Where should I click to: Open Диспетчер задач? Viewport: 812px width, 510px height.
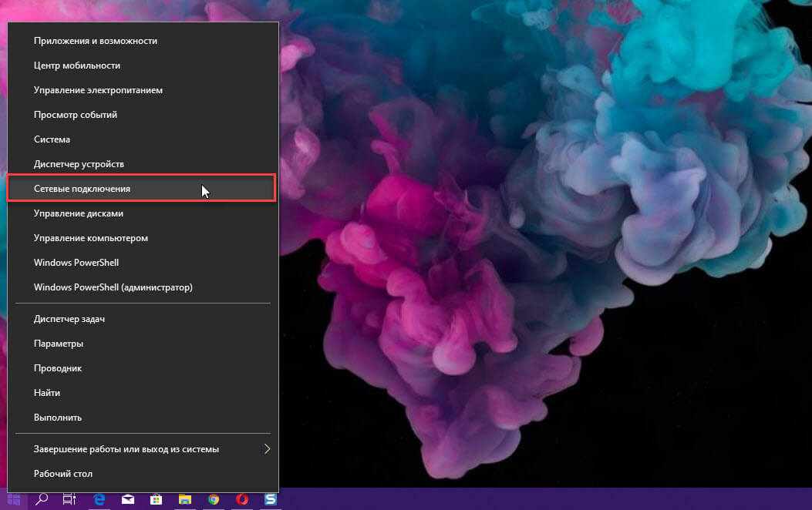[143, 319]
